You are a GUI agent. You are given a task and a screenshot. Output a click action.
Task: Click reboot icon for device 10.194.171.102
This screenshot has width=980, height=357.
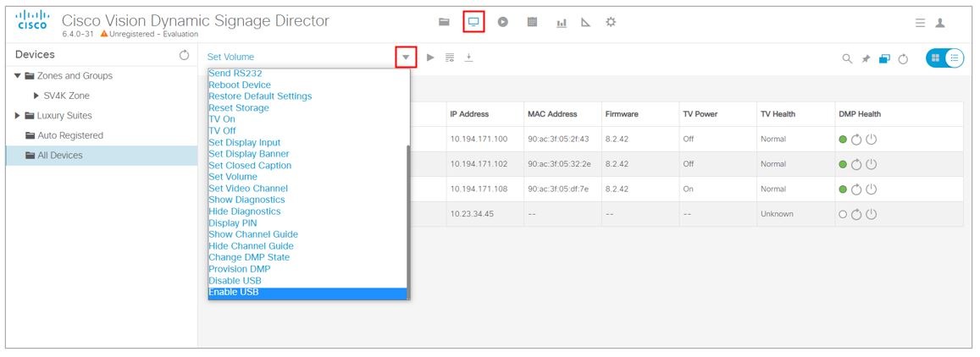(857, 164)
